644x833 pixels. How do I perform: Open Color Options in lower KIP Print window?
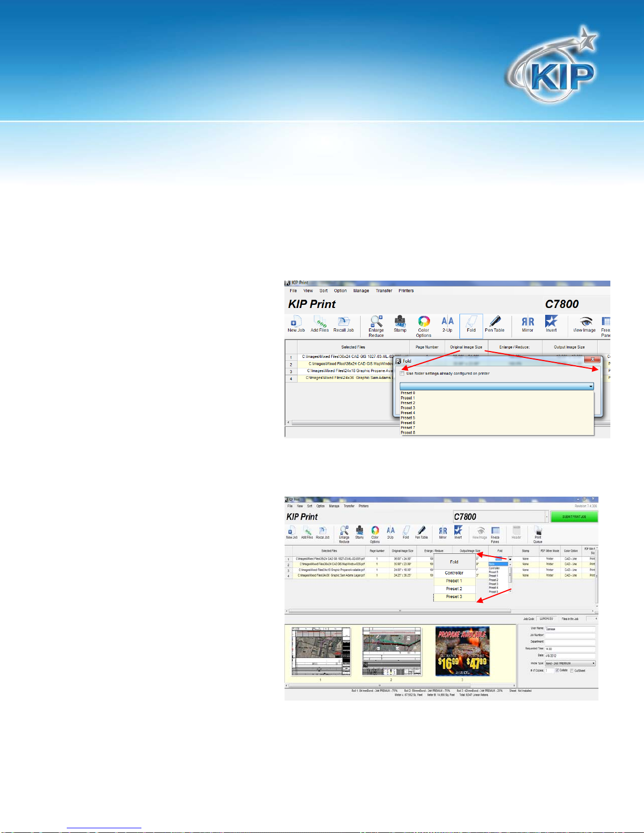[x=375, y=534]
